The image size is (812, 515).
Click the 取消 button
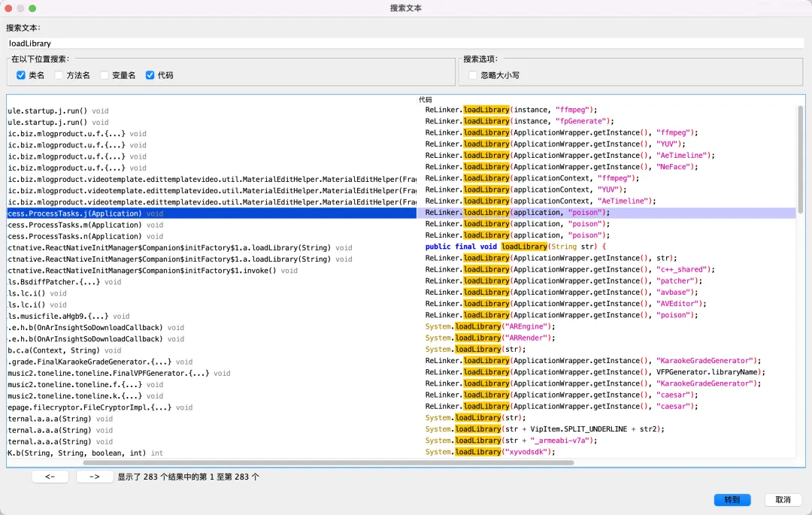[783, 499]
